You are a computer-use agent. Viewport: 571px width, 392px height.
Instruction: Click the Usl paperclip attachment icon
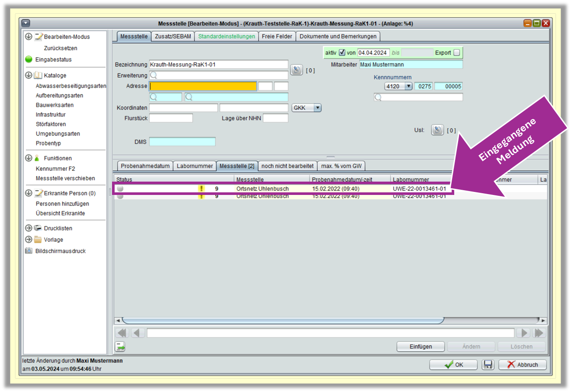click(437, 130)
